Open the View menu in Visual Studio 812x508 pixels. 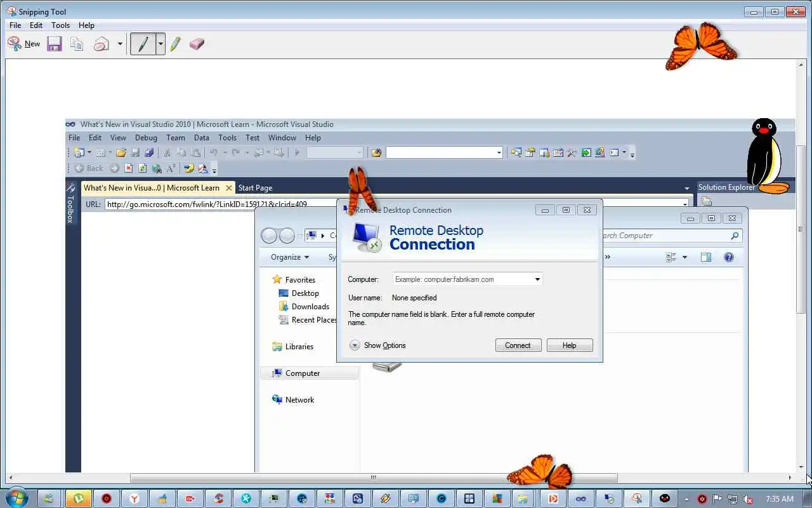pyautogui.click(x=118, y=137)
